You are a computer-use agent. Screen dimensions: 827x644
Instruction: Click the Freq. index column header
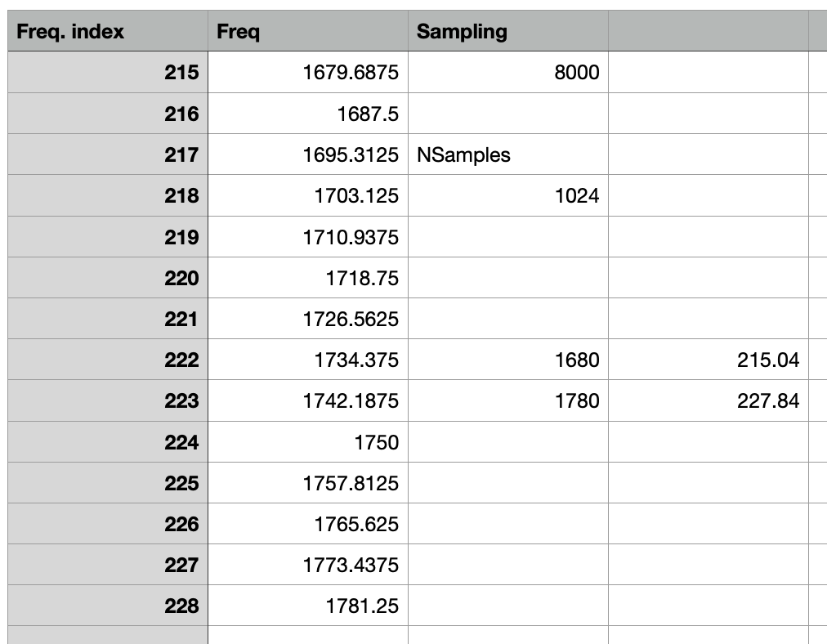coord(106,31)
